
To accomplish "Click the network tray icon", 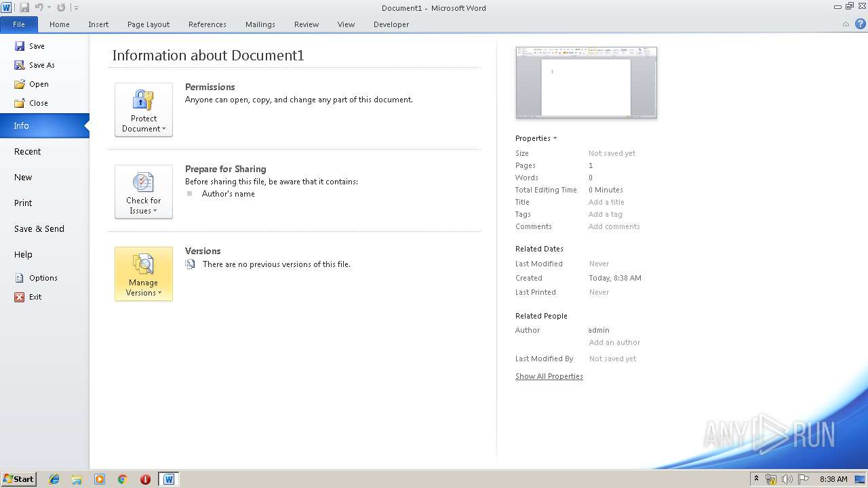I will (771, 479).
